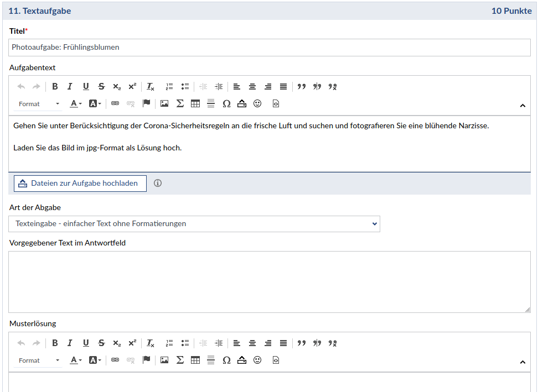This screenshot has width=538, height=392.
Task: Toggle underline in Aufgabentext toolbar
Action: coord(86,86)
